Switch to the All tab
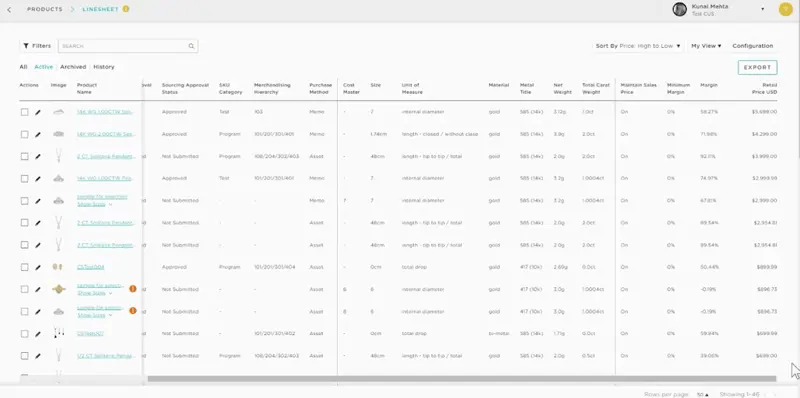This screenshot has height=398, width=800. point(23,67)
